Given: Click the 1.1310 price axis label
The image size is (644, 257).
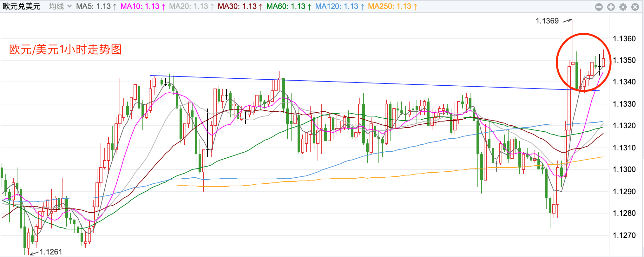Looking at the screenshot, I should click(x=624, y=148).
